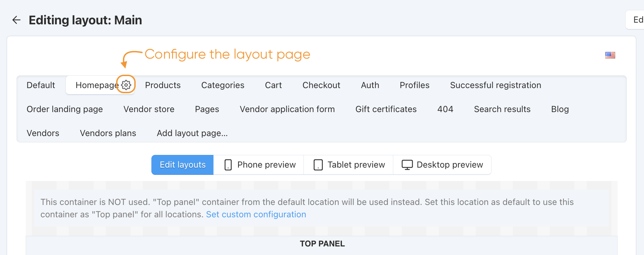
Task: Switch to Vendor application form tab
Action: click(x=287, y=109)
